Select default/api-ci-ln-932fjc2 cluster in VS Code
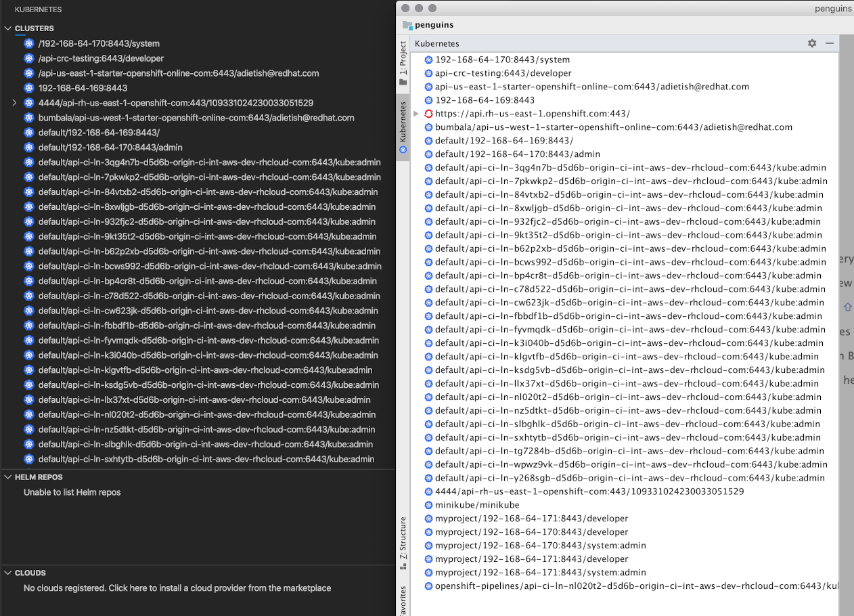 [x=207, y=222]
